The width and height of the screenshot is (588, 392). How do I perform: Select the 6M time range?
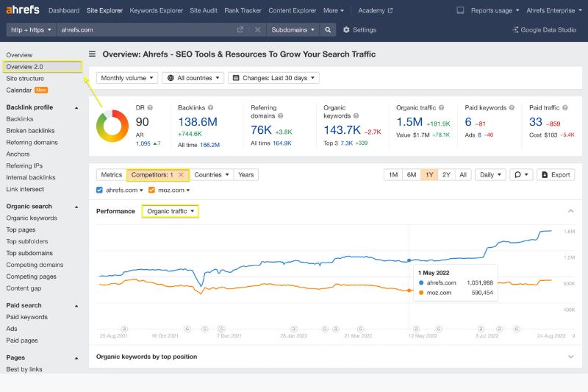412,175
